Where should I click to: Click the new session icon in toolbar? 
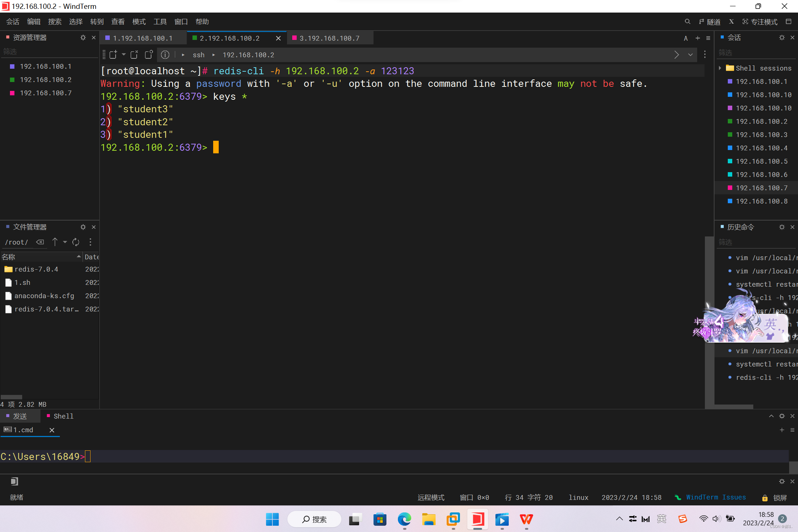point(113,55)
